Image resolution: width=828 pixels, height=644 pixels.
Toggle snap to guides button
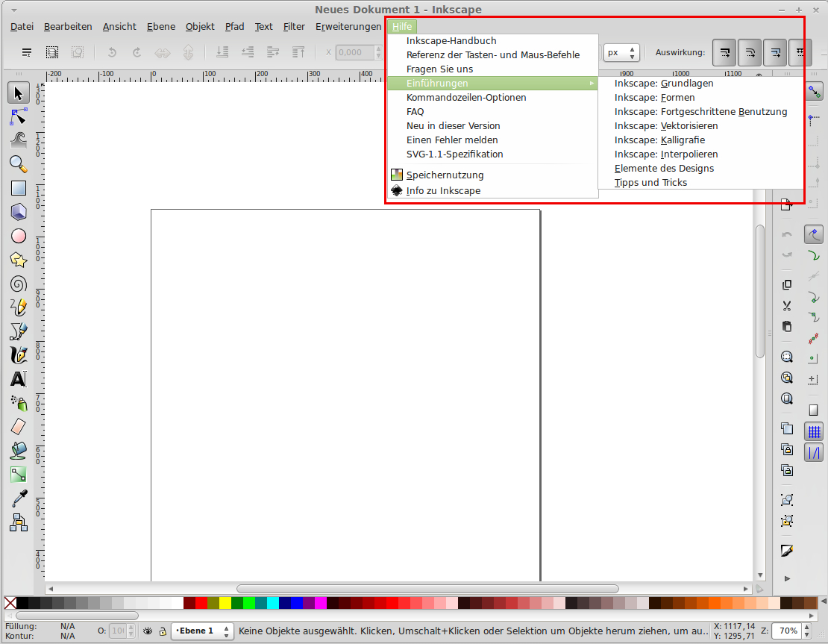pos(814,453)
